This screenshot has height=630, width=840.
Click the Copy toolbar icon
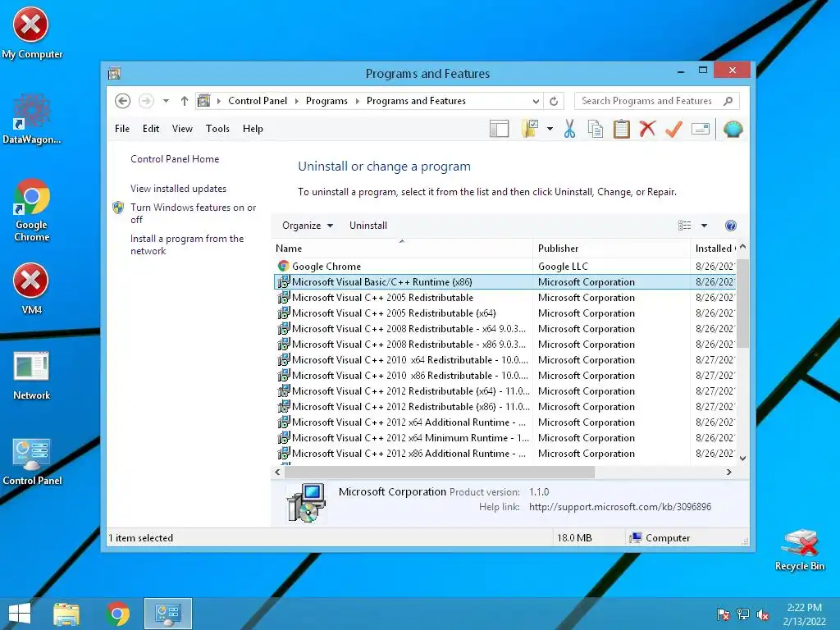click(x=596, y=129)
